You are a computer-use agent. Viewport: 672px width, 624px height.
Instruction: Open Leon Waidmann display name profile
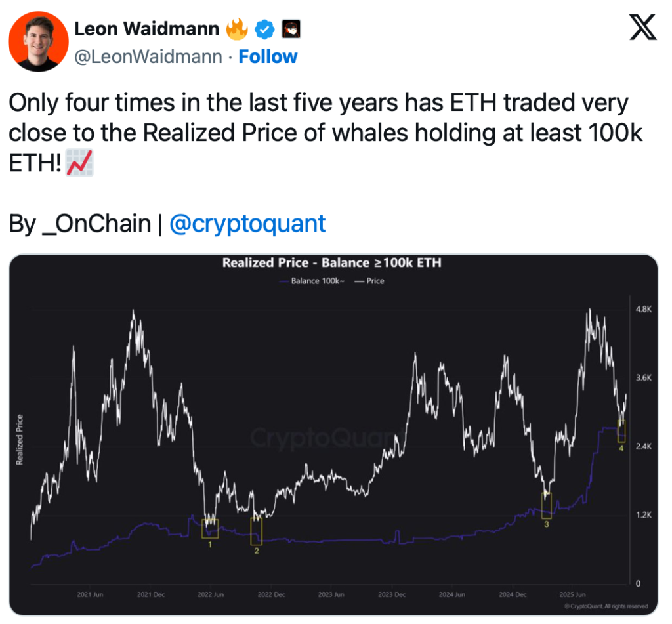coord(147,29)
